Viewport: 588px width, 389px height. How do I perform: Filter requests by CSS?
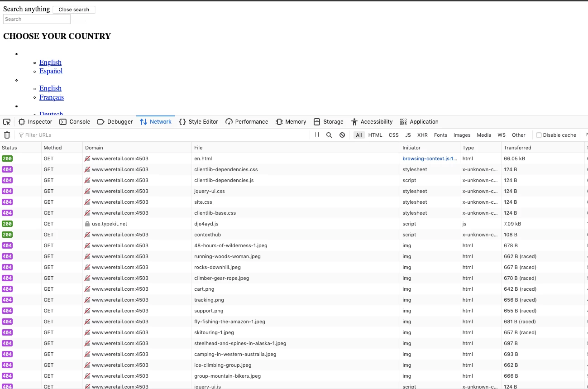[394, 135]
